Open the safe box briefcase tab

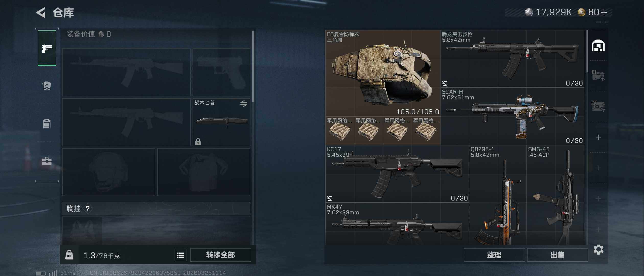[x=47, y=161]
